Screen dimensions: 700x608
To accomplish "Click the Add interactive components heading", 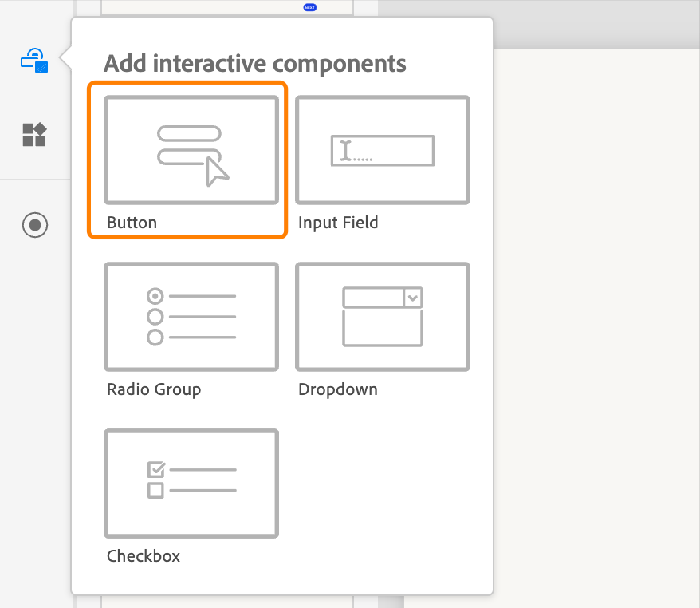I will [x=254, y=64].
